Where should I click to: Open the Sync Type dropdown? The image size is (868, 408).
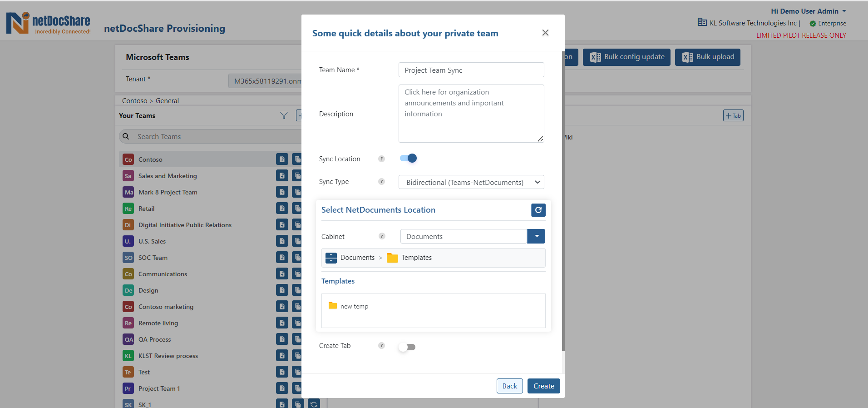coord(471,182)
